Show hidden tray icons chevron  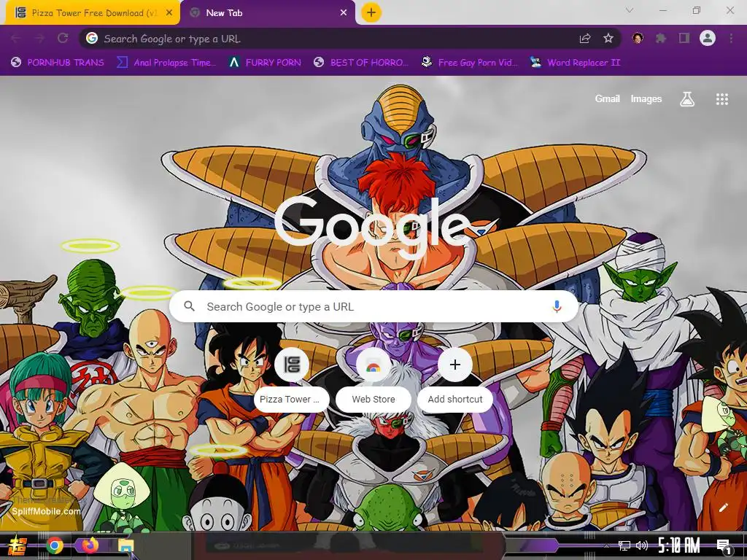[x=606, y=545]
